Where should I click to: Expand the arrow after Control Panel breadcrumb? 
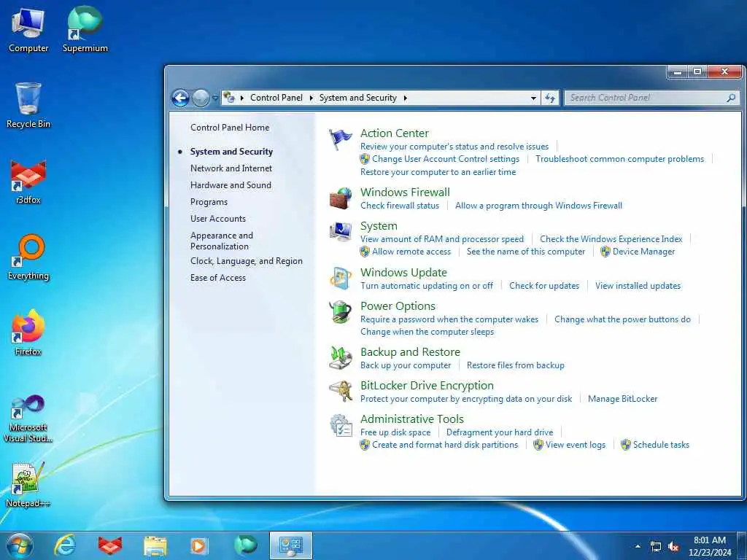pyautogui.click(x=311, y=98)
